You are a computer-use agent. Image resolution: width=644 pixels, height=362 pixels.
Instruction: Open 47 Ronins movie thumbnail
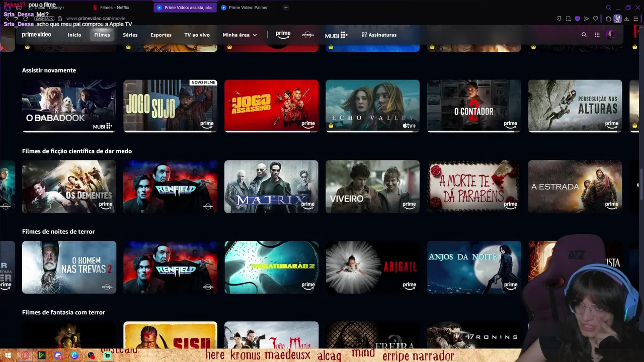[x=474, y=335]
